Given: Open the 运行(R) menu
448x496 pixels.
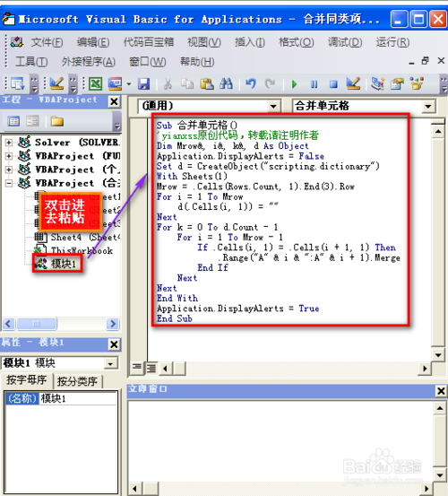Looking at the screenshot, I should click(392, 42).
